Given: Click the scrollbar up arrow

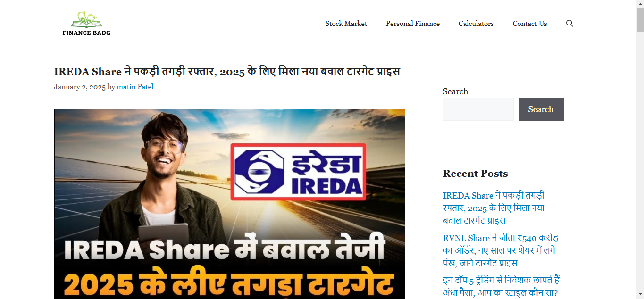Looking at the screenshot, I should tap(640, 4).
